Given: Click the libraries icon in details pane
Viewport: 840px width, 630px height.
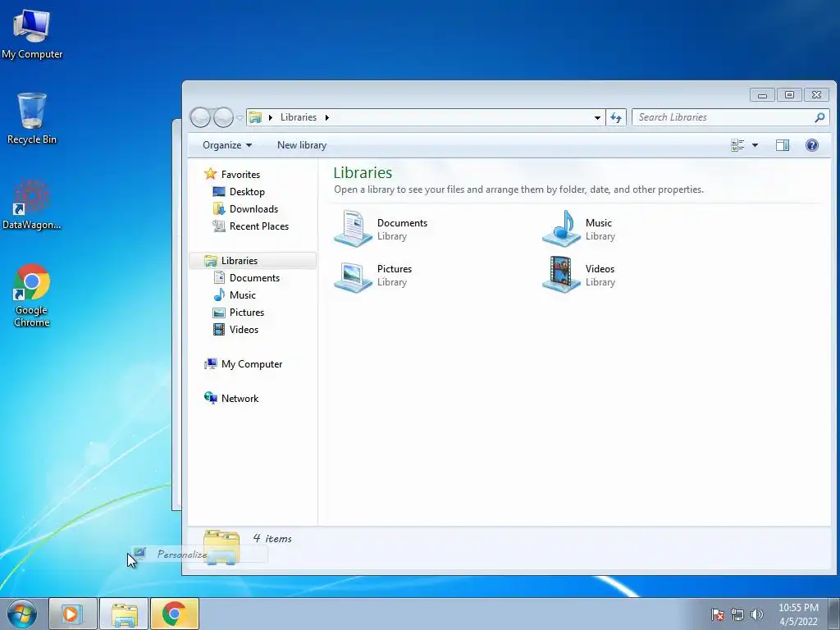Looking at the screenshot, I should [x=221, y=547].
